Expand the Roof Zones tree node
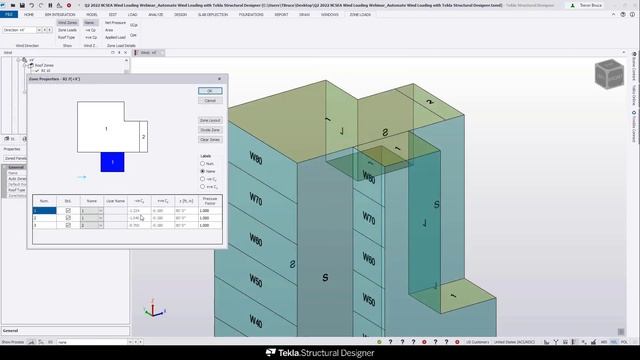640x360 pixels. pyautogui.click(x=25, y=65)
